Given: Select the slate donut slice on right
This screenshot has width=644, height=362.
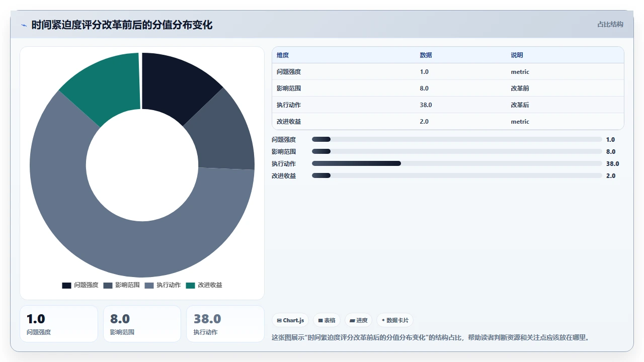Looking at the screenshot, I should (224, 133).
